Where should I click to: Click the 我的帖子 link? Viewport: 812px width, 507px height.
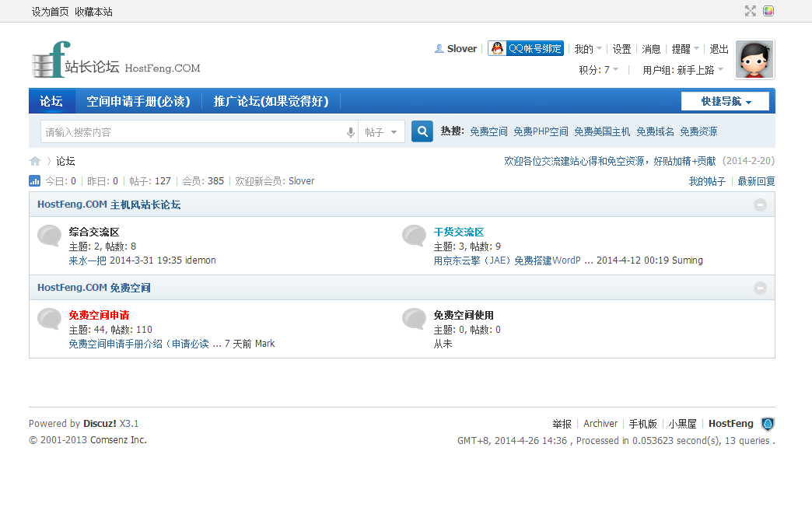click(707, 181)
